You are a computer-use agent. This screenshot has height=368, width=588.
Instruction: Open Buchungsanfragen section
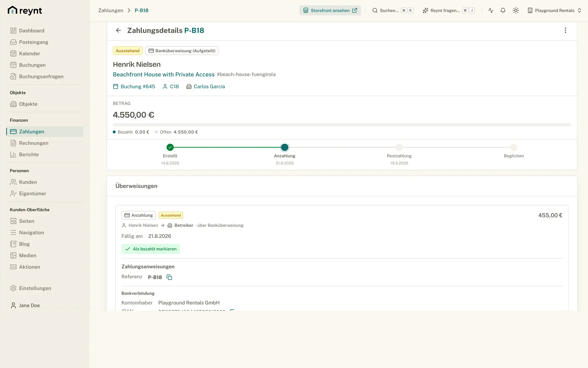pos(45,76)
